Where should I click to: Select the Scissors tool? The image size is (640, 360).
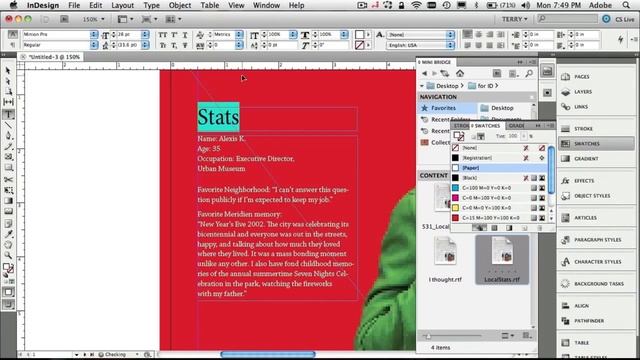click(8, 179)
